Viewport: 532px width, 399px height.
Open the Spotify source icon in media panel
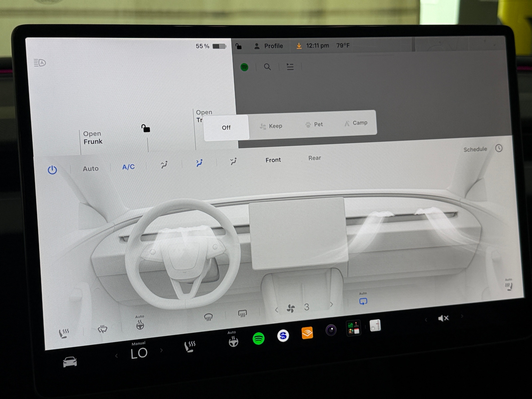pos(244,67)
